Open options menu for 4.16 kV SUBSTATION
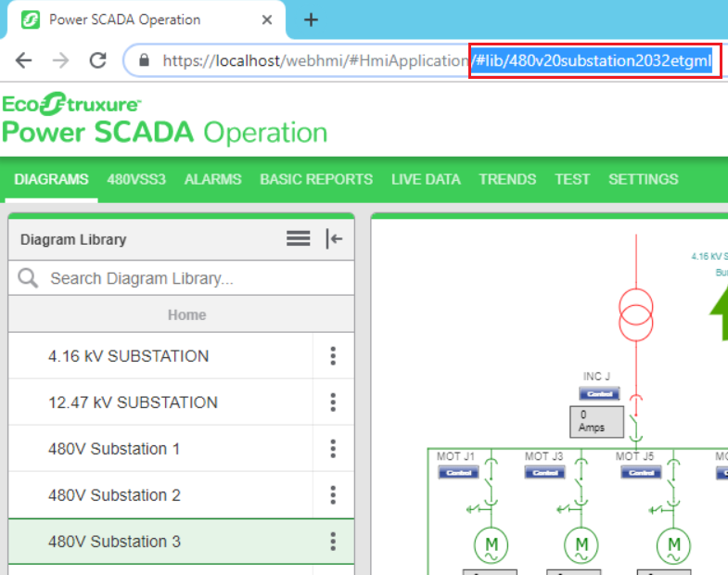728x575 pixels. pyautogui.click(x=333, y=356)
